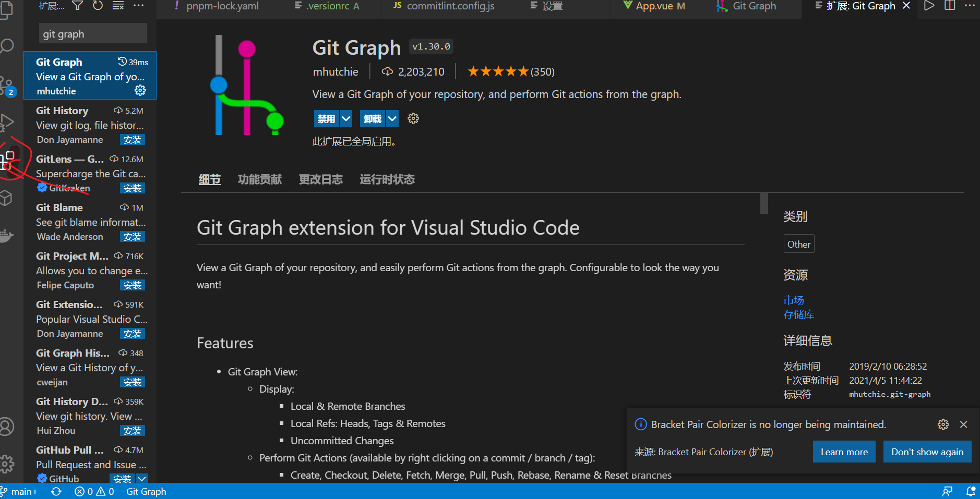Open Accounts menu in activity bar
Image resolution: width=980 pixels, height=499 pixels.
point(7,427)
